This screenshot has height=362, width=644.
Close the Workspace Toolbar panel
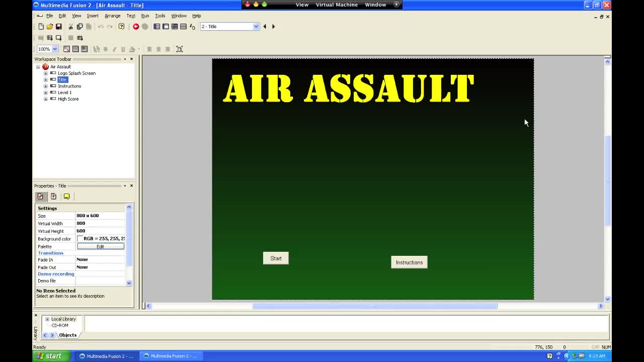tap(131, 59)
